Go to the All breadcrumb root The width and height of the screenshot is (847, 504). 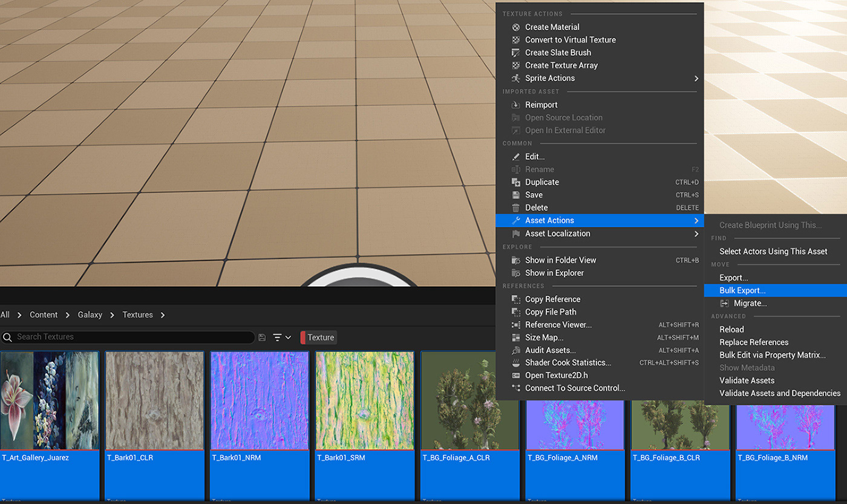tap(5, 315)
